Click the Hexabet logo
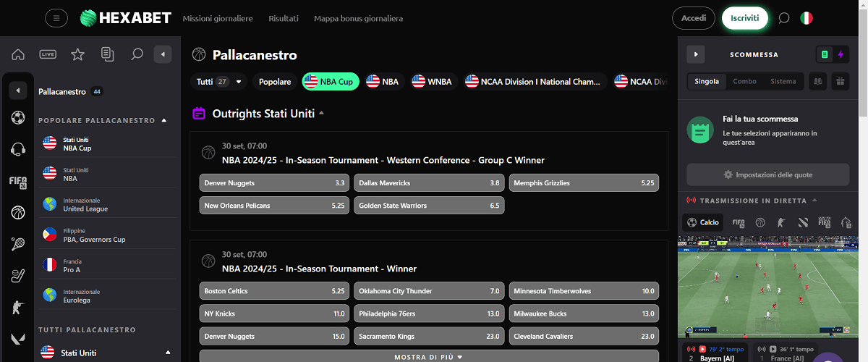 tap(125, 18)
